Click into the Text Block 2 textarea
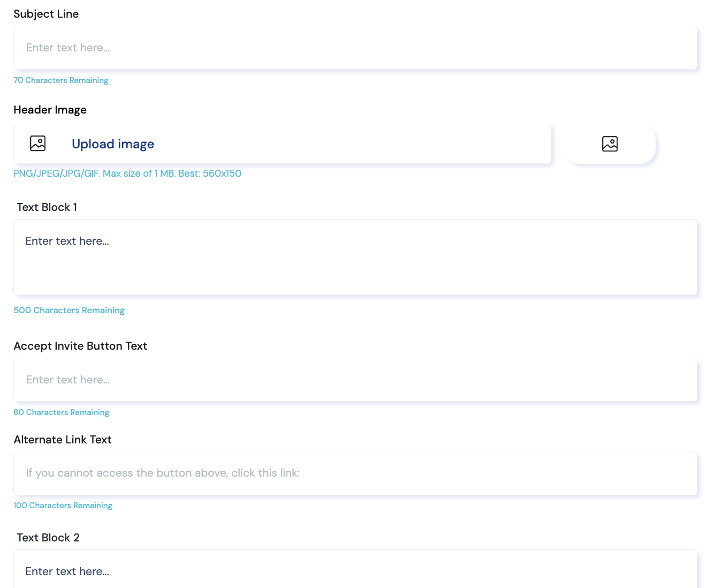 pyautogui.click(x=355, y=571)
